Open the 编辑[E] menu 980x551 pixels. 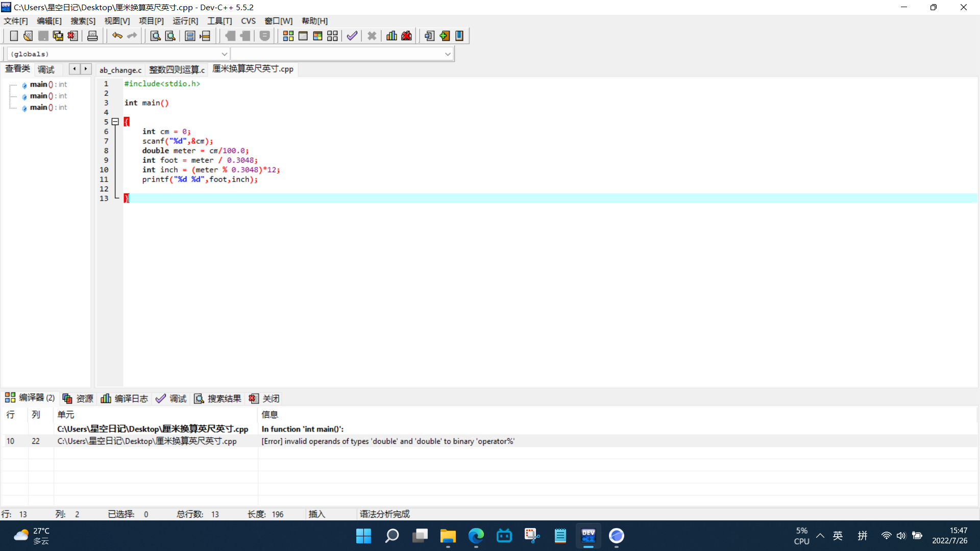pyautogui.click(x=49, y=21)
